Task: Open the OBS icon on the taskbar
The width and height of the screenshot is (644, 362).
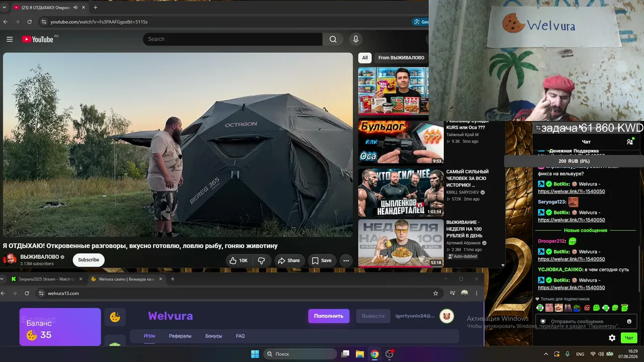Action: (389, 354)
